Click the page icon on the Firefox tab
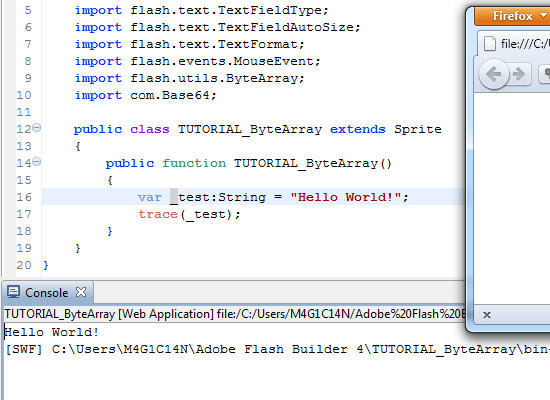 pos(490,44)
